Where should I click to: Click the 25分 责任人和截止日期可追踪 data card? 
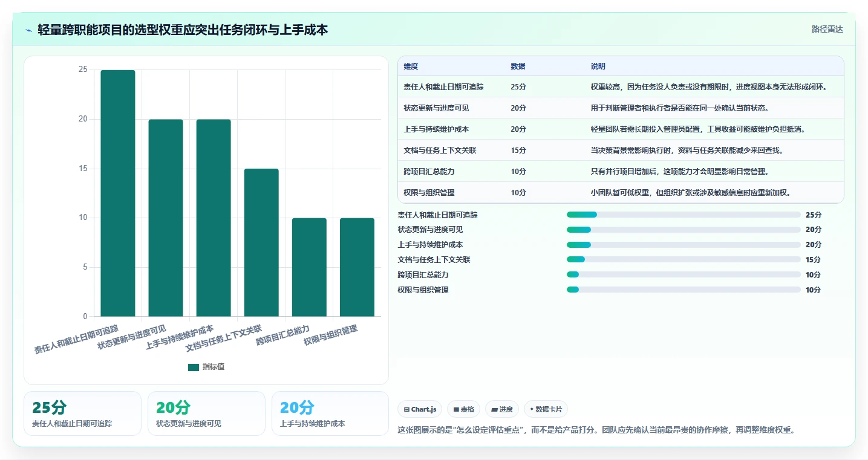click(82, 413)
